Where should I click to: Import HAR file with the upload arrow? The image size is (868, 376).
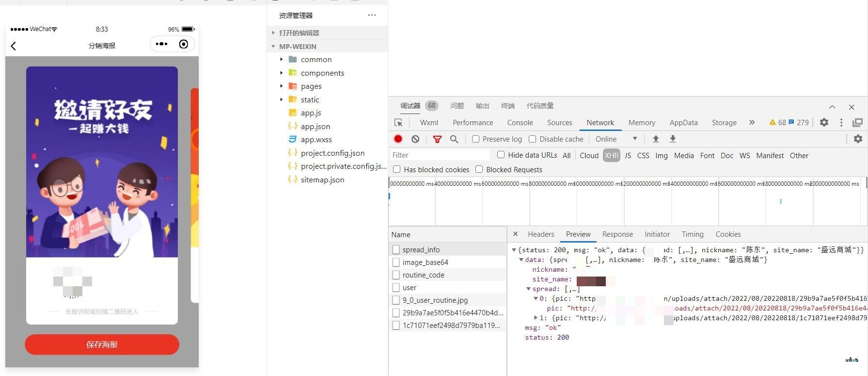pyautogui.click(x=656, y=139)
